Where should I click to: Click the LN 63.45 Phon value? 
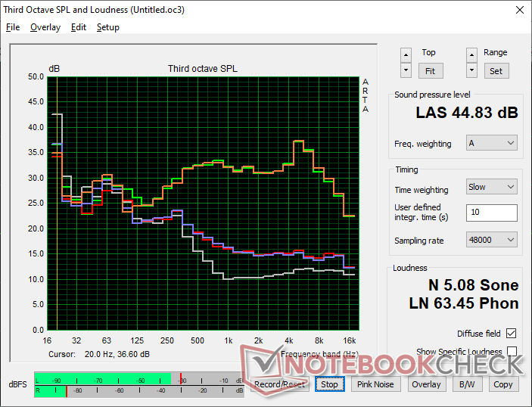(x=464, y=303)
